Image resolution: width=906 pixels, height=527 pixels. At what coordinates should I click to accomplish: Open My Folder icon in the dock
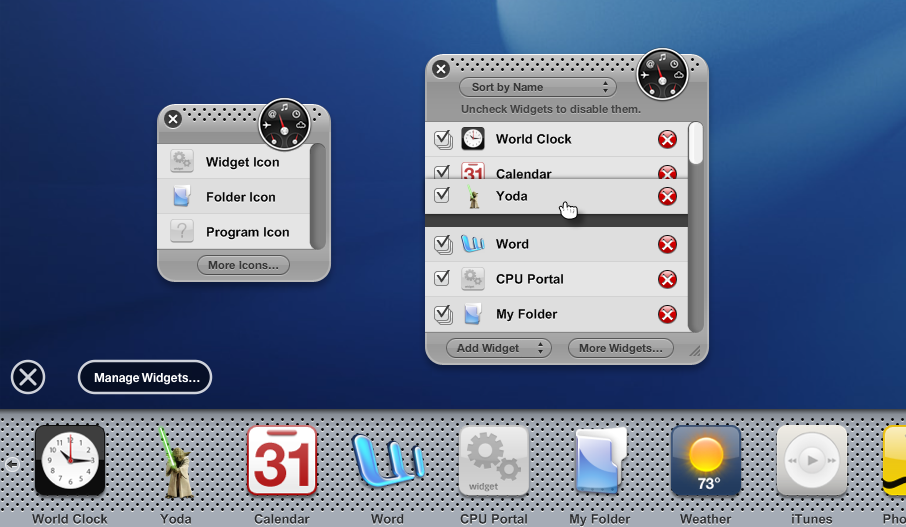point(600,461)
